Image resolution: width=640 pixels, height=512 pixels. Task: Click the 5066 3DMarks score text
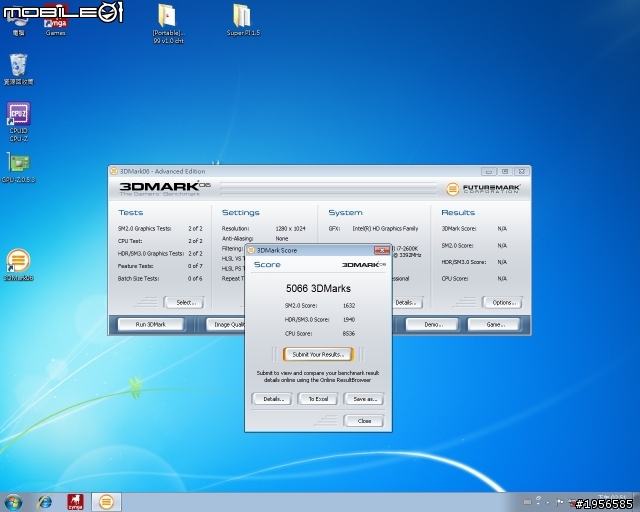(318, 288)
